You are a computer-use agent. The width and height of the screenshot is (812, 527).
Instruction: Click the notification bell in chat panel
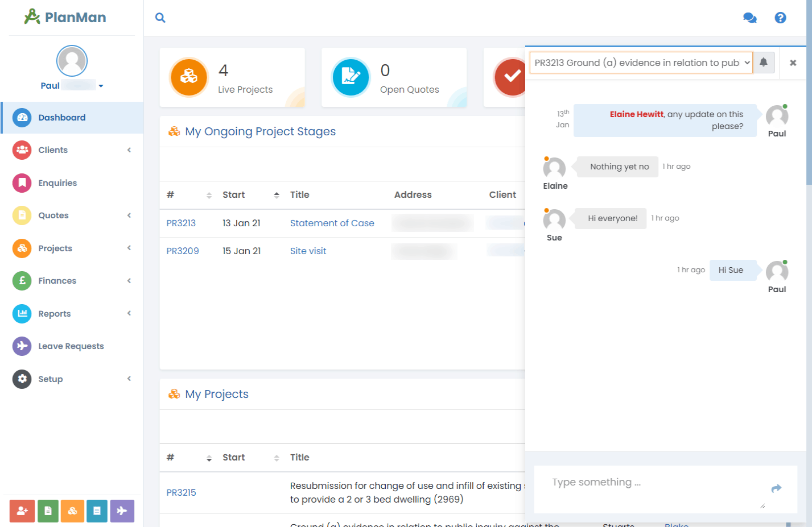tap(764, 62)
